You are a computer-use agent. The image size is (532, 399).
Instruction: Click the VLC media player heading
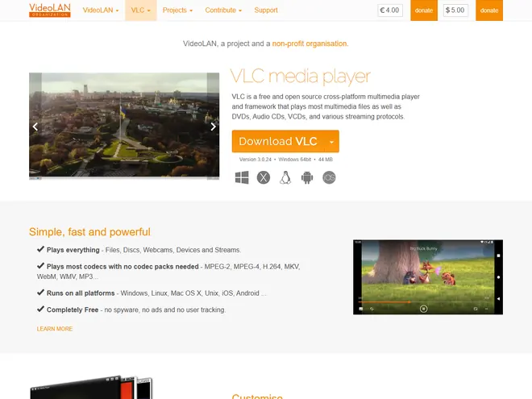point(301,76)
